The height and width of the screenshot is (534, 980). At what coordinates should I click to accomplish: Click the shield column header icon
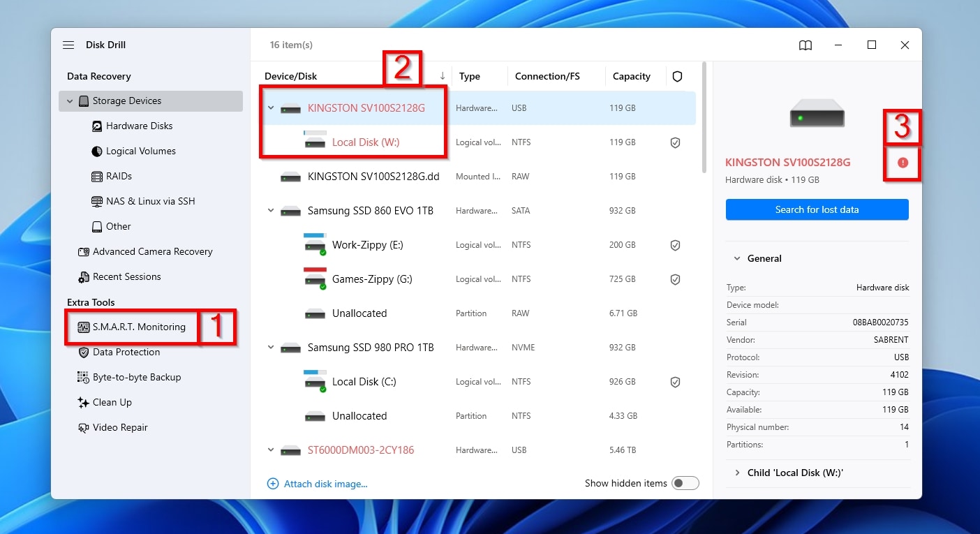pyautogui.click(x=677, y=77)
